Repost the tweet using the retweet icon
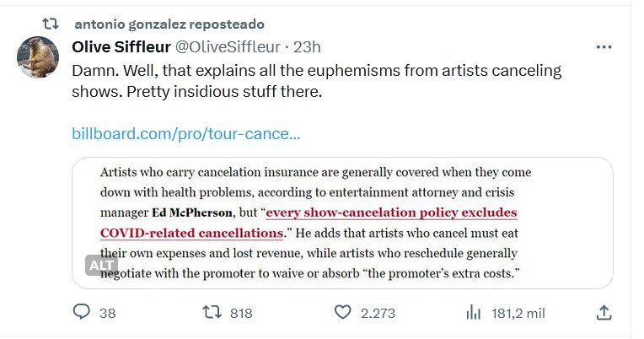The image size is (644, 339). [213, 313]
